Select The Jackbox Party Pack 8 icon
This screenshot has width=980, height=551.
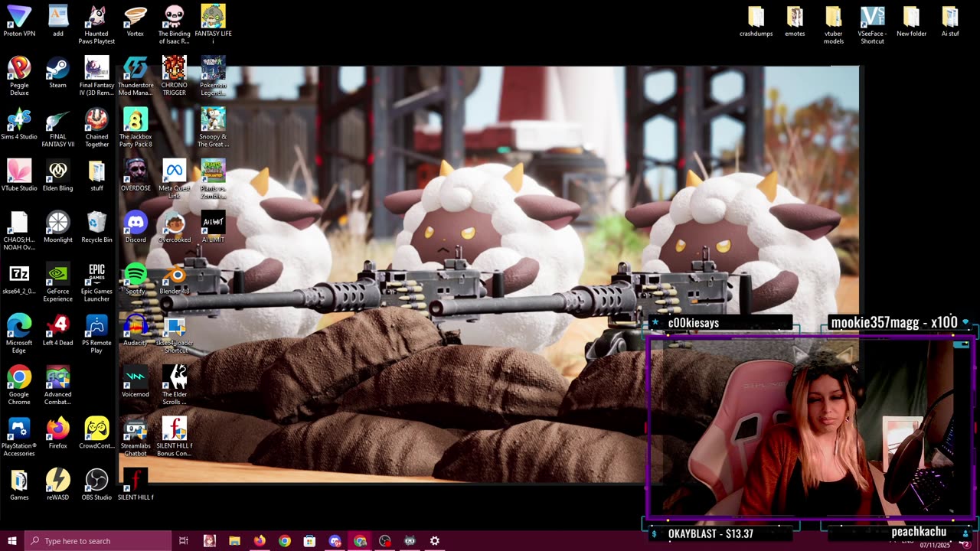[x=136, y=128]
